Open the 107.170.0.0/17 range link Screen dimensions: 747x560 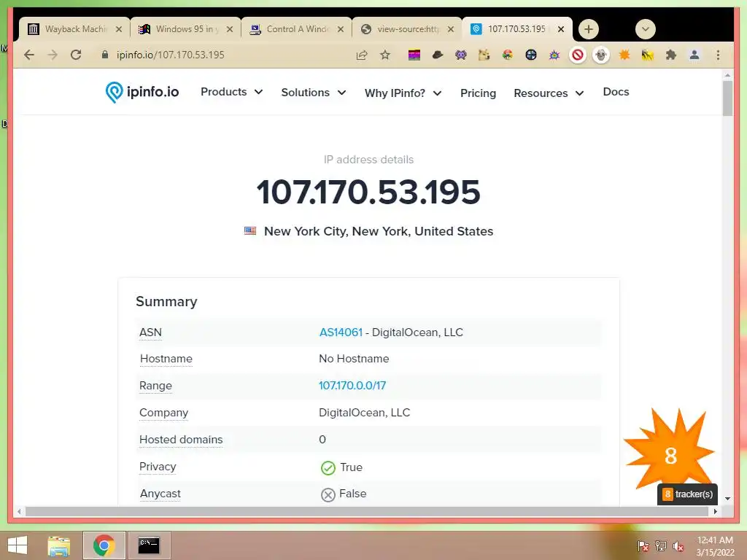click(352, 385)
